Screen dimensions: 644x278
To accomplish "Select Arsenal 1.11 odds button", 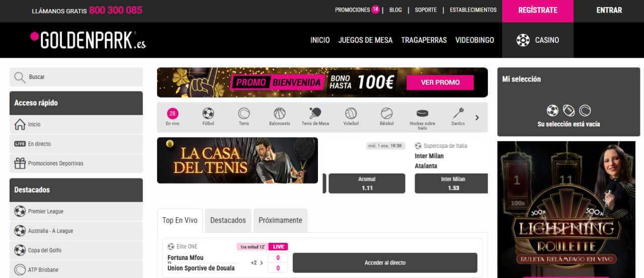I will [367, 183].
